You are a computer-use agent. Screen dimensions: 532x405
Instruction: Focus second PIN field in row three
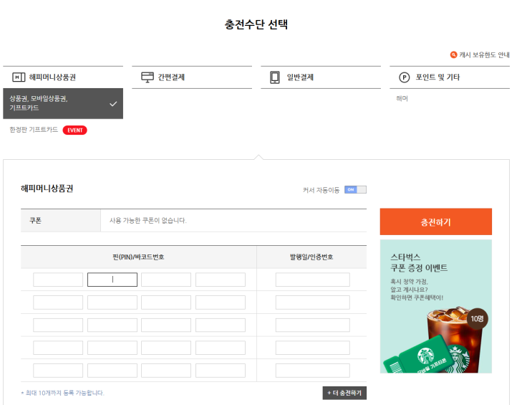pos(112,325)
